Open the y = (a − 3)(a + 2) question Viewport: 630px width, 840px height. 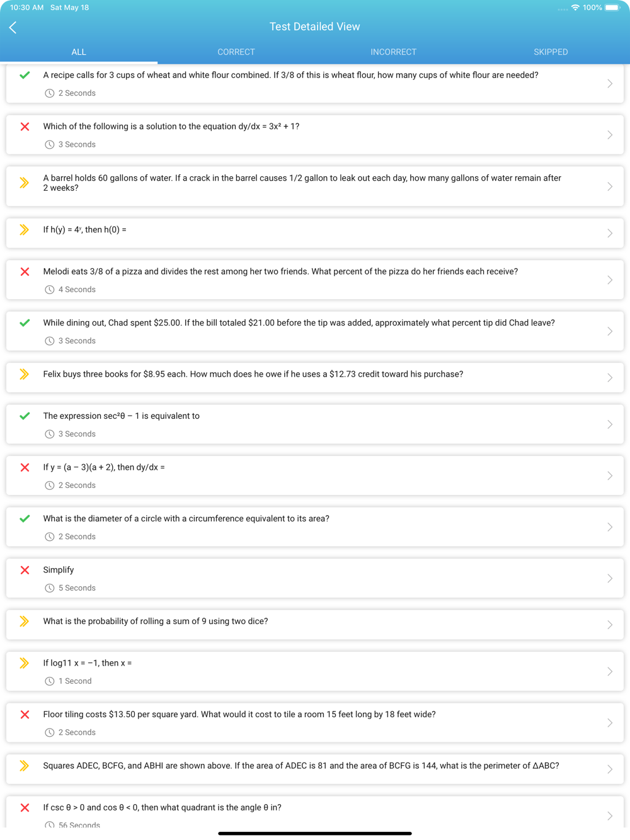tap(315, 475)
